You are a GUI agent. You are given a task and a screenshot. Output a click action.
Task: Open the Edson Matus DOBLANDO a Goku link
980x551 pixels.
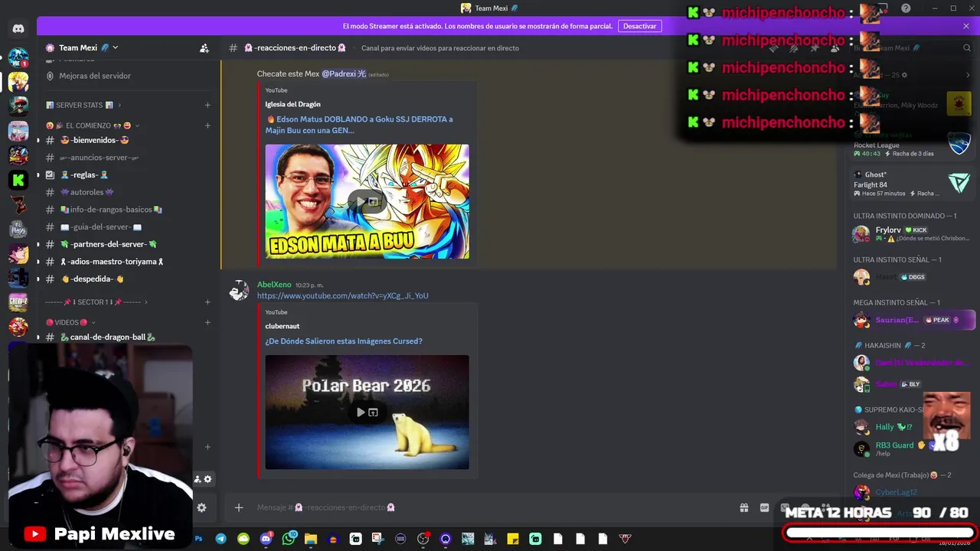coord(360,125)
